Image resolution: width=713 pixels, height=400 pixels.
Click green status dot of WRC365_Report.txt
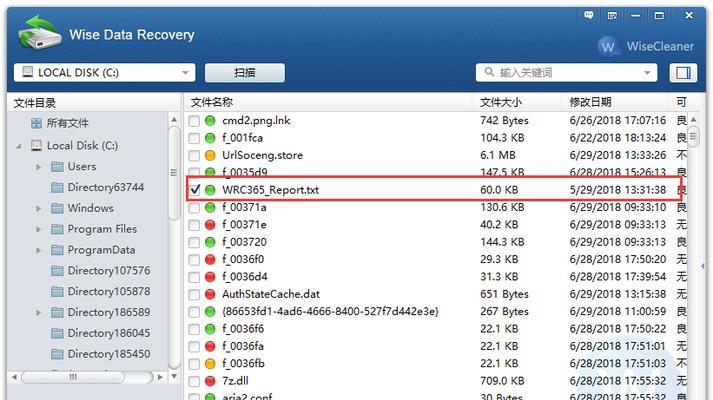click(x=210, y=190)
